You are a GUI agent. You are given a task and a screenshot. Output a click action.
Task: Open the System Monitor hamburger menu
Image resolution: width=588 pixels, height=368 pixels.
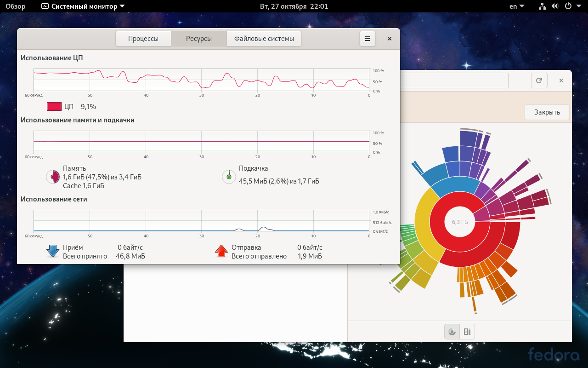367,39
